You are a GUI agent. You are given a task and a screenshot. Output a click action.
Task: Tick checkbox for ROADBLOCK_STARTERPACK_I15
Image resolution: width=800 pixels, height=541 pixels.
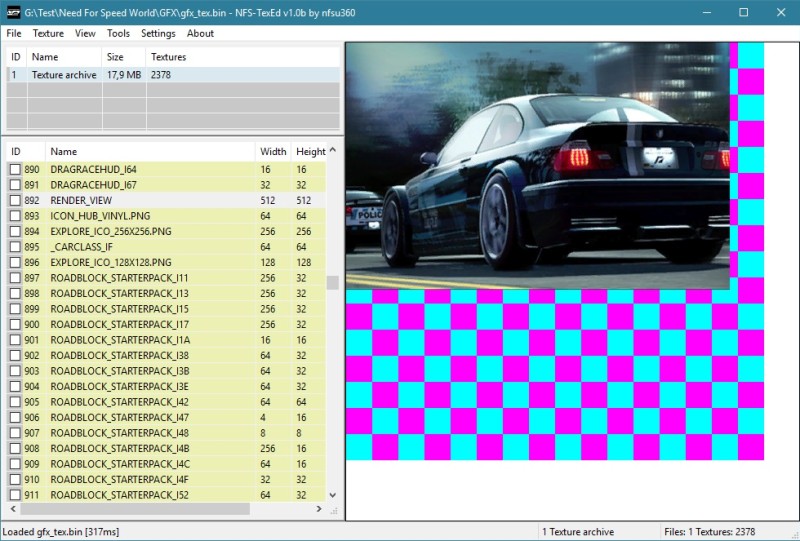(x=15, y=309)
